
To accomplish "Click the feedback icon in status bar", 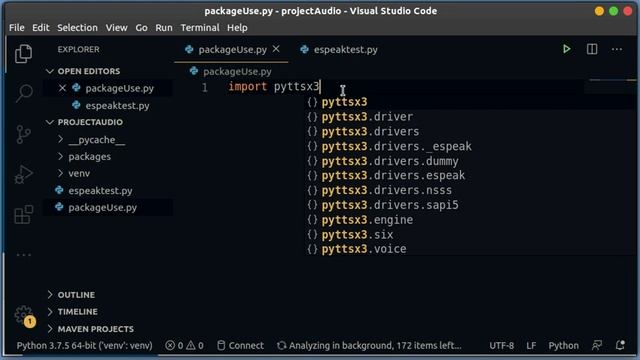I will tap(597, 345).
